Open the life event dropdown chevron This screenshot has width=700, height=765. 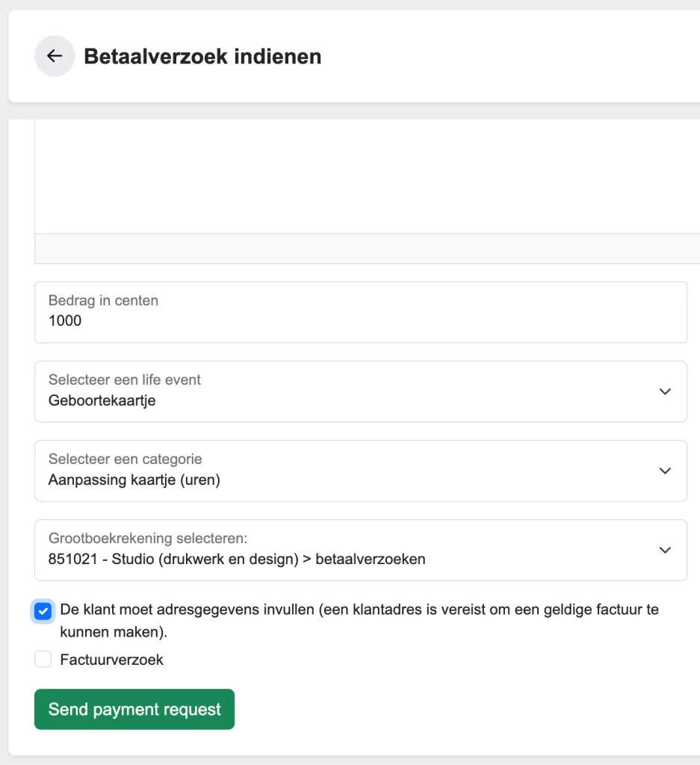coord(664,391)
